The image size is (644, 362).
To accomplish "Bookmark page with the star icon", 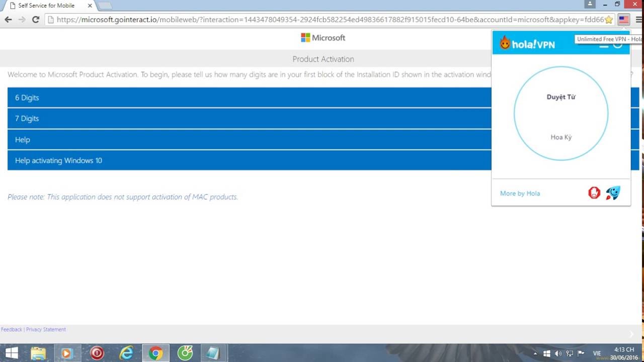I will (x=609, y=20).
